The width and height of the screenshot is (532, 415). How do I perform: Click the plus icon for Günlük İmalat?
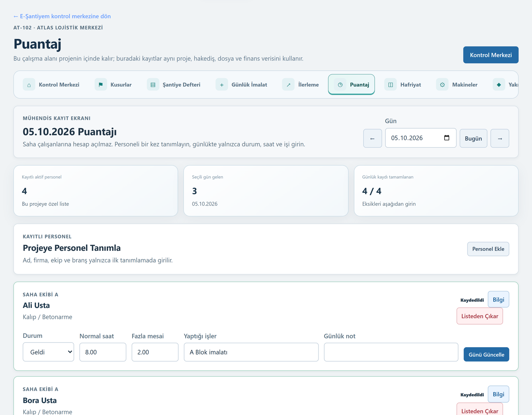pos(222,84)
